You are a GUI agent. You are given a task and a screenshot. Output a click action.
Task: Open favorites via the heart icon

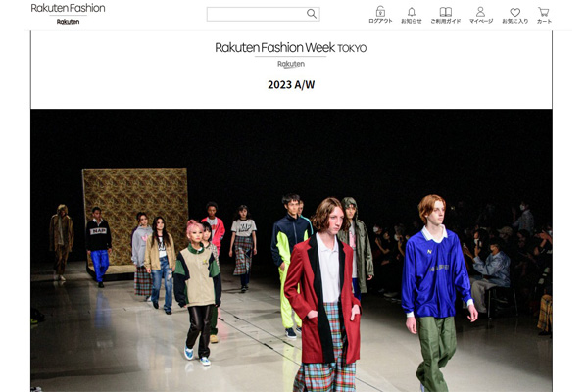[514, 12]
